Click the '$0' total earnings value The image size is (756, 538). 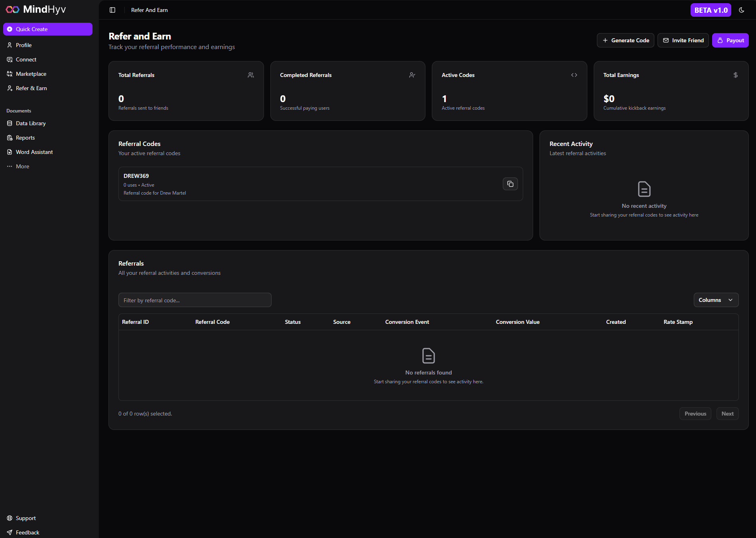(x=609, y=99)
